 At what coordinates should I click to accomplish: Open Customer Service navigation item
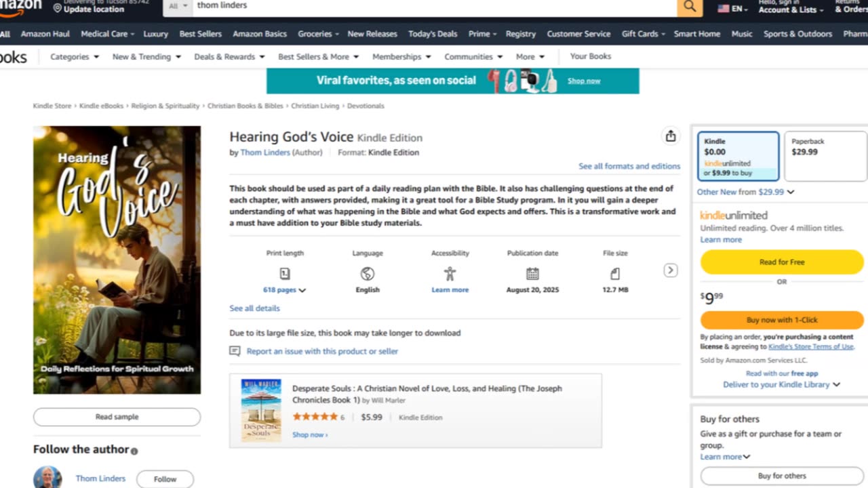coord(578,34)
